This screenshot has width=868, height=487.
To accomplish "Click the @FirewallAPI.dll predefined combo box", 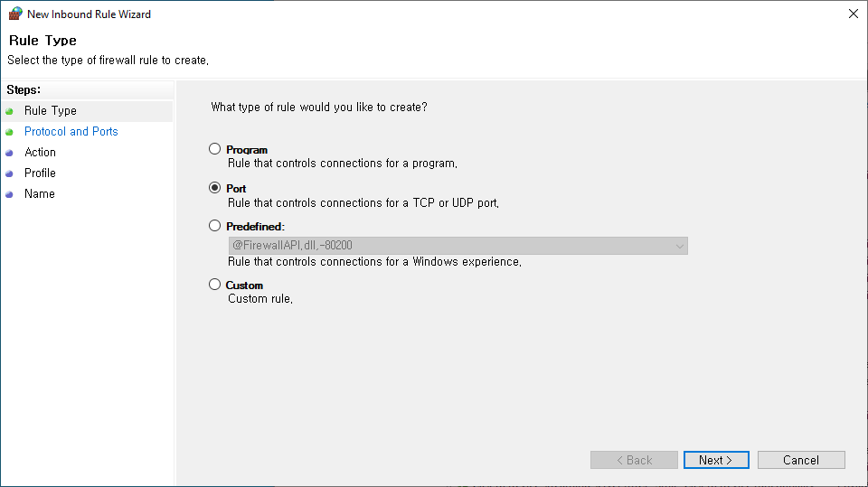I will pos(452,246).
